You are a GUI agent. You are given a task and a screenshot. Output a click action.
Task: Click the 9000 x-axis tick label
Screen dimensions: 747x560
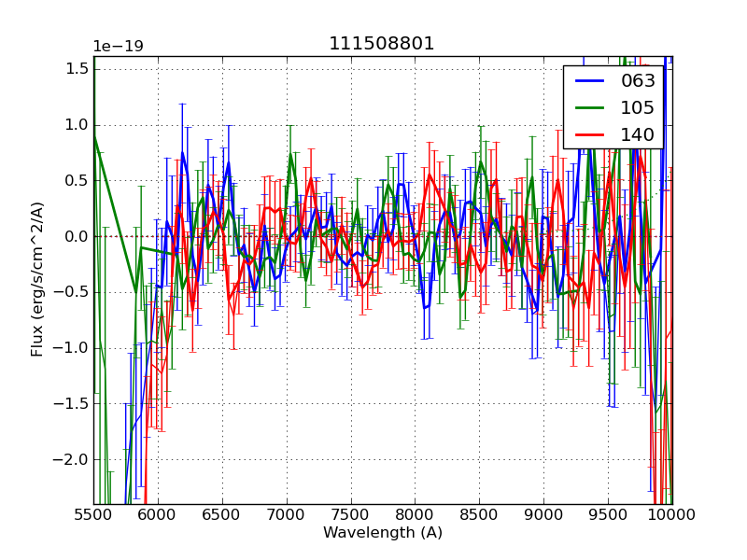(543, 515)
